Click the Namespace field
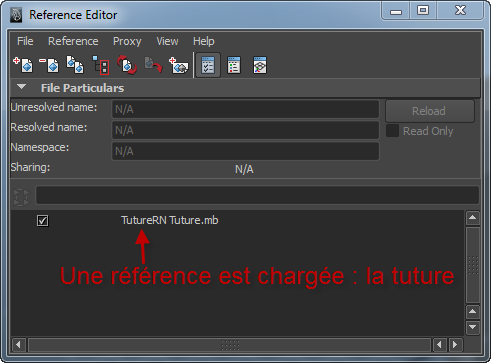Viewport: 491px width, 363px height. coord(245,151)
